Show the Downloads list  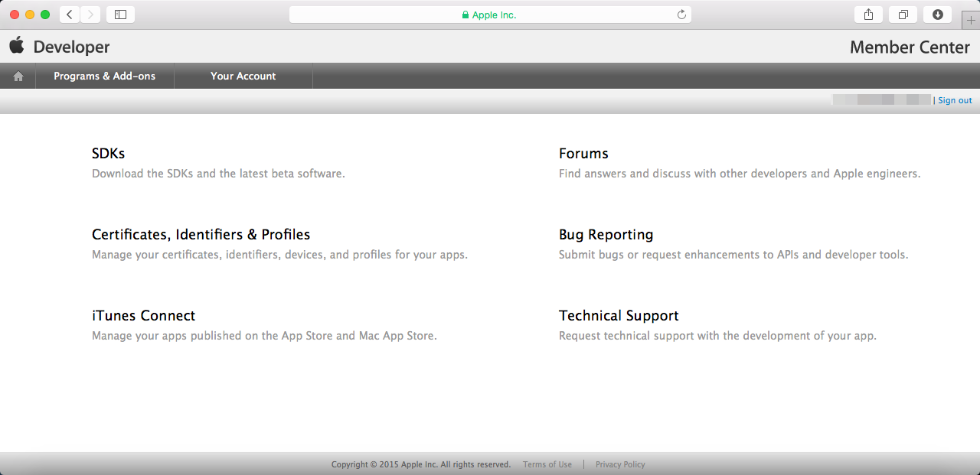click(938, 15)
